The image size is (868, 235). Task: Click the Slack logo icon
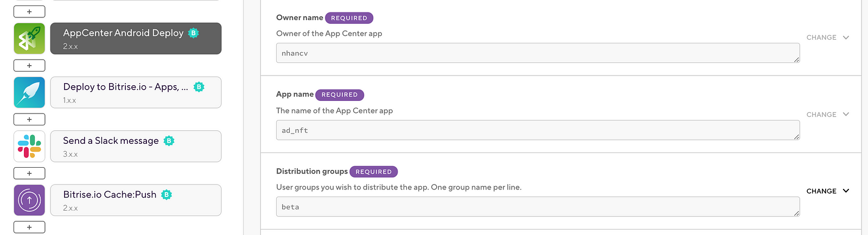tap(29, 146)
